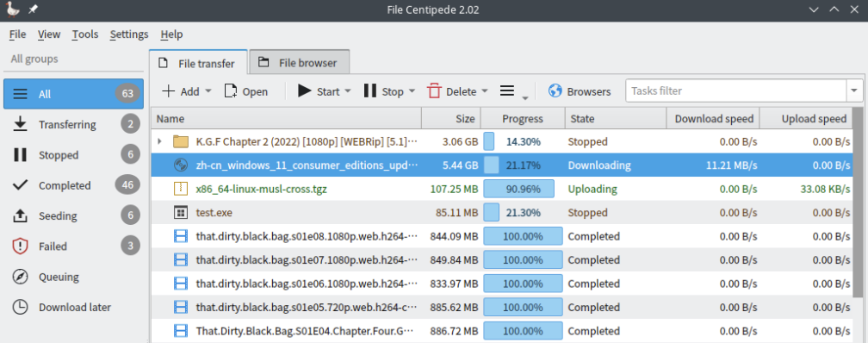
Task: Expand the Add dropdown arrow
Action: [208, 90]
